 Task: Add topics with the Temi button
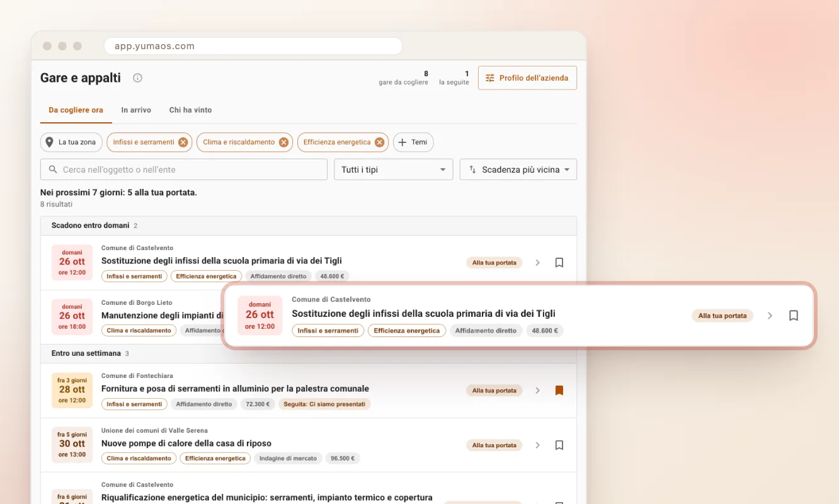pos(413,142)
